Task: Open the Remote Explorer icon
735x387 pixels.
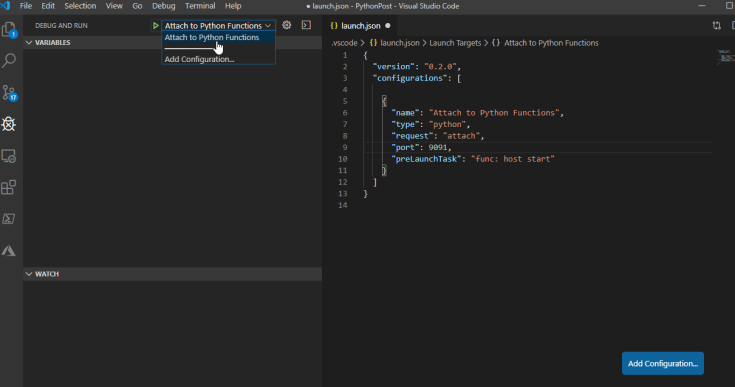Action: click(9, 156)
